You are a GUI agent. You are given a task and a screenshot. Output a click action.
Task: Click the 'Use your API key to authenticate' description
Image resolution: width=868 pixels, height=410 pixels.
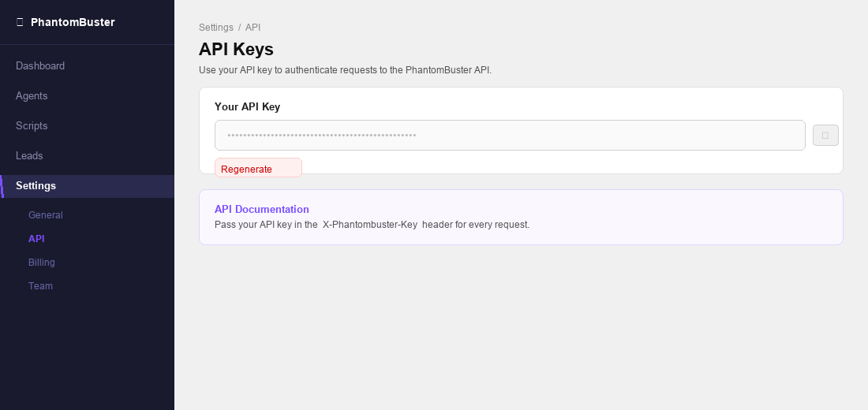click(345, 70)
